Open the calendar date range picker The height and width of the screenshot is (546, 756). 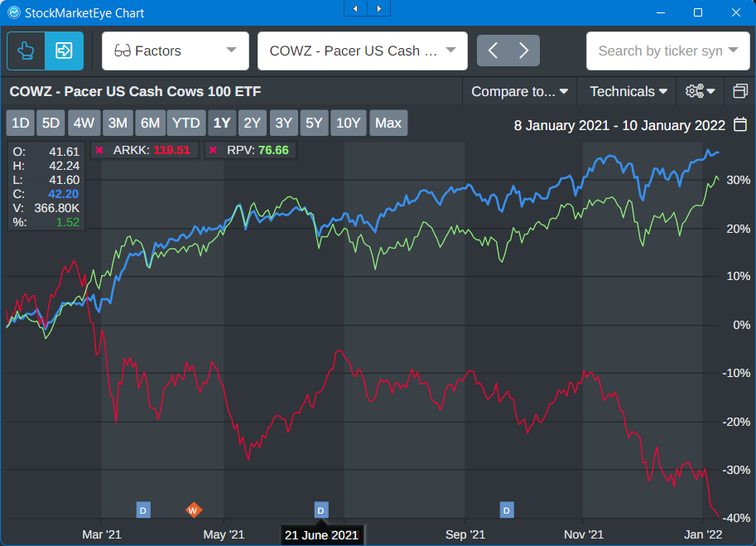[741, 125]
